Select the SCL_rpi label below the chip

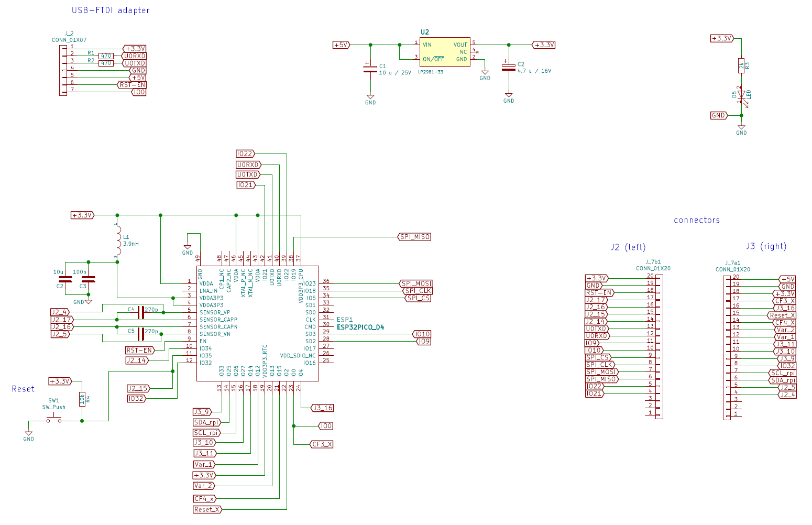tap(207, 433)
